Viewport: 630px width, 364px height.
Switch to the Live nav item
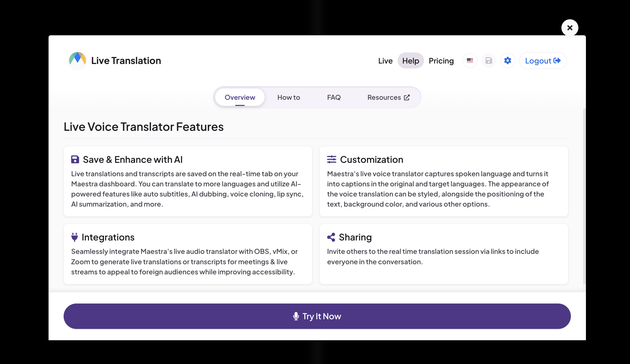coord(385,61)
